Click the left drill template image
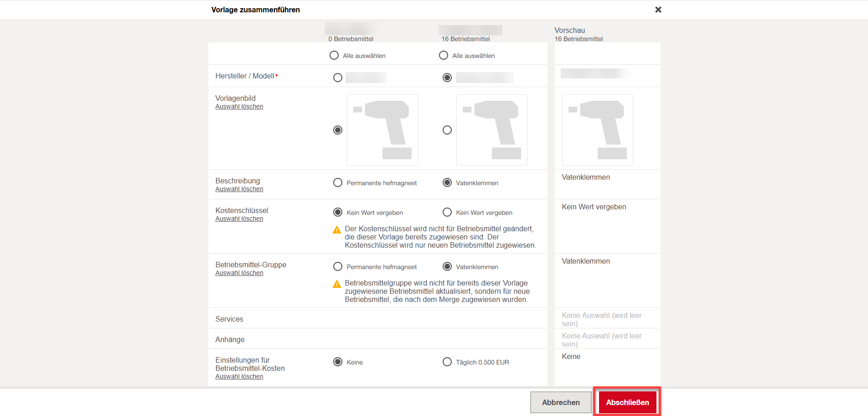The width and height of the screenshot is (868, 416). tap(382, 130)
